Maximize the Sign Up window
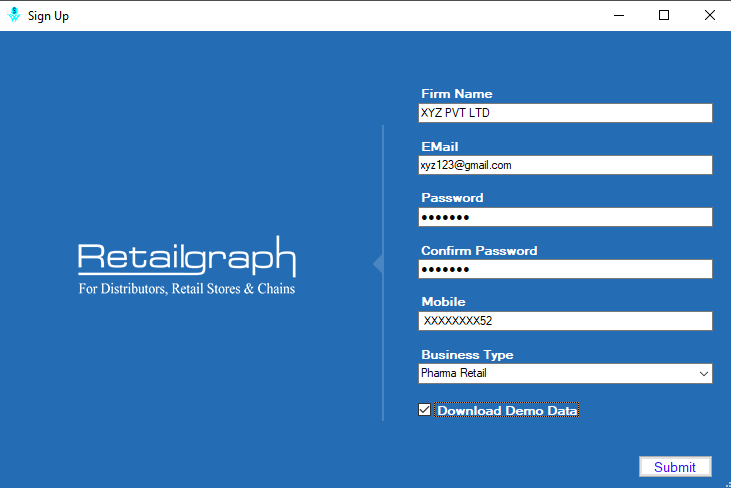The height and width of the screenshot is (488, 731). click(664, 15)
